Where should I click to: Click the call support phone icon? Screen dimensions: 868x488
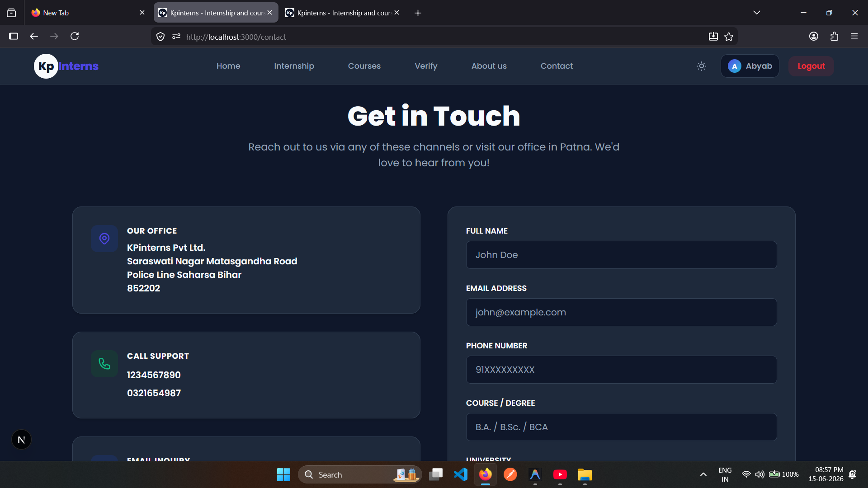tap(104, 364)
